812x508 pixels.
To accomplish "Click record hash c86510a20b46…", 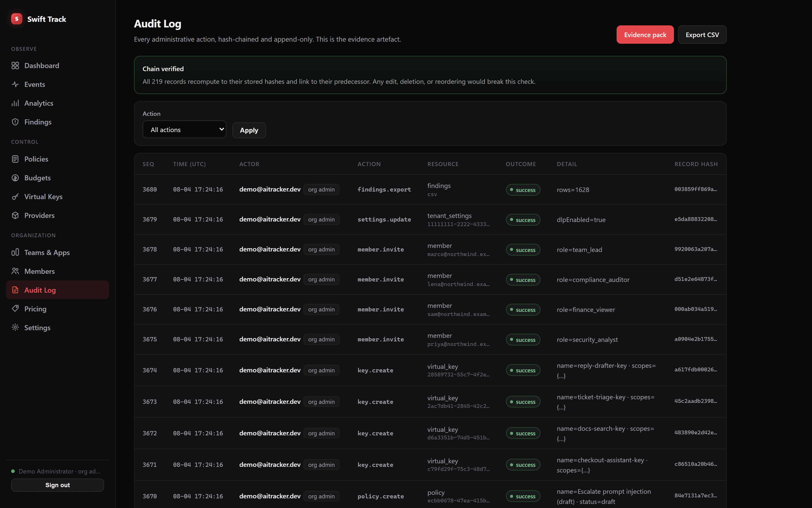I will click(696, 464).
